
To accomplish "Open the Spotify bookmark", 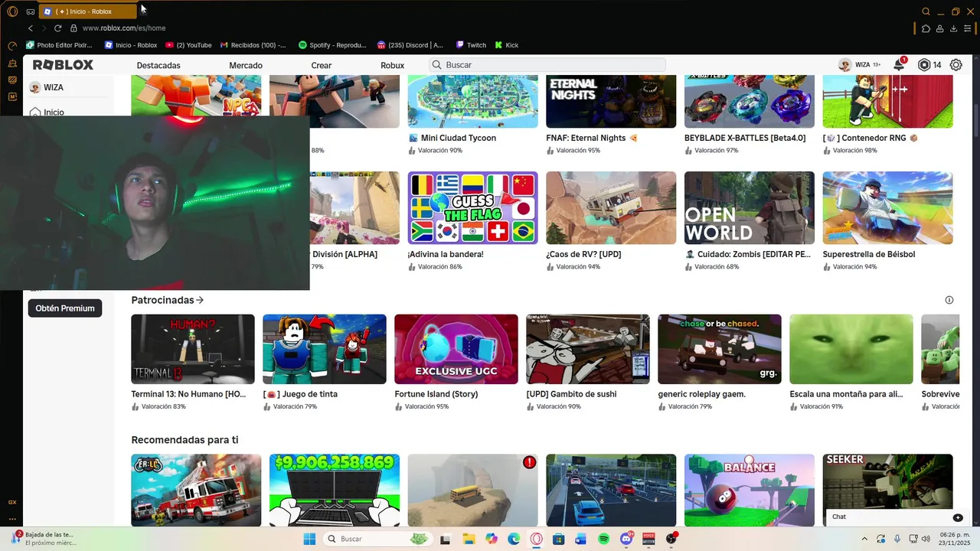I will (x=332, y=45).
